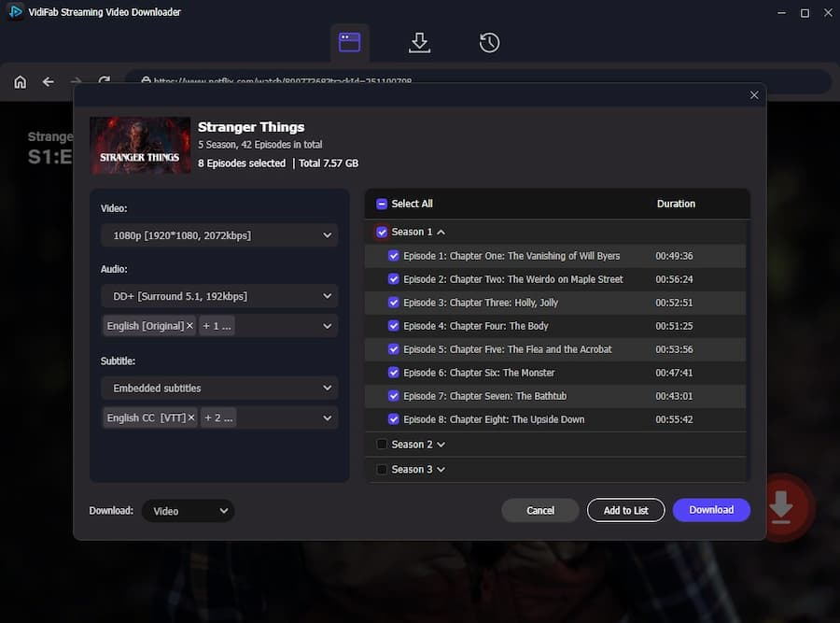Navigate back with the back arrow
840x623 pixels.
tap(48, 81)
